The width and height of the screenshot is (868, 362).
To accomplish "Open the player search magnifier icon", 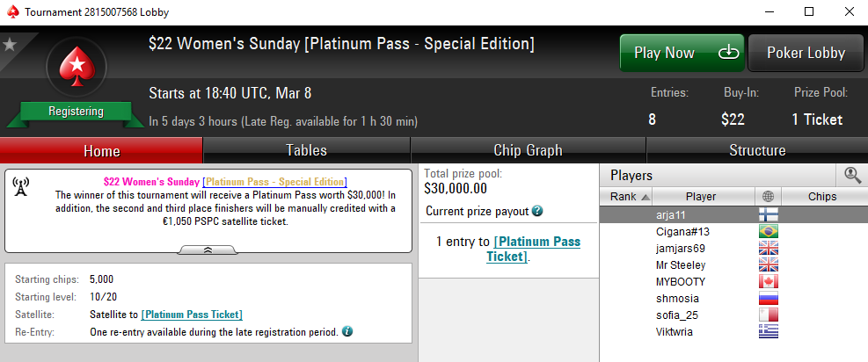I will 852,176.
